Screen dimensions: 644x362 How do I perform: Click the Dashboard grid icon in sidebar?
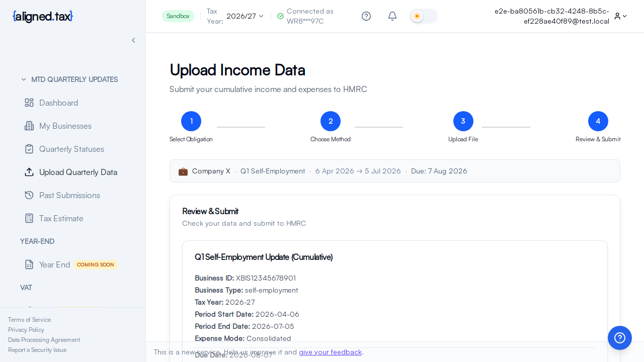coord(29,103)
